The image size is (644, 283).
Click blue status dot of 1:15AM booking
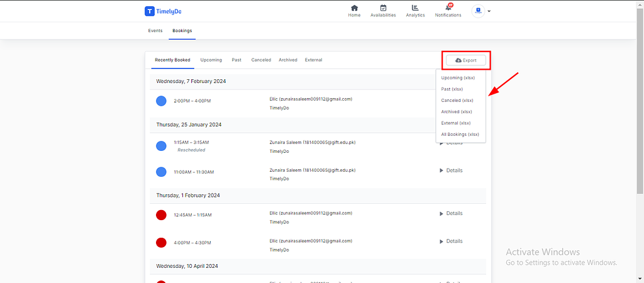(161, 146)
